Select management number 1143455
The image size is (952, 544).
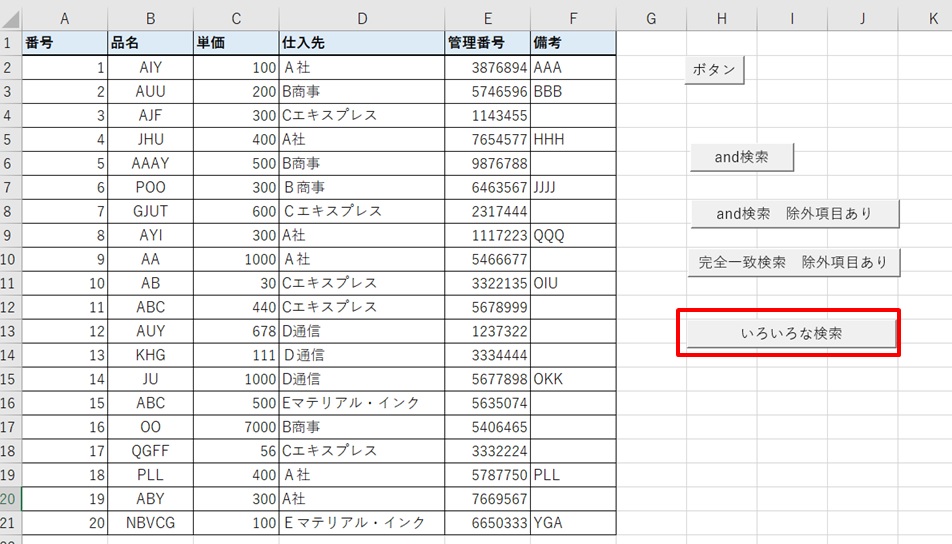(488, 115)
